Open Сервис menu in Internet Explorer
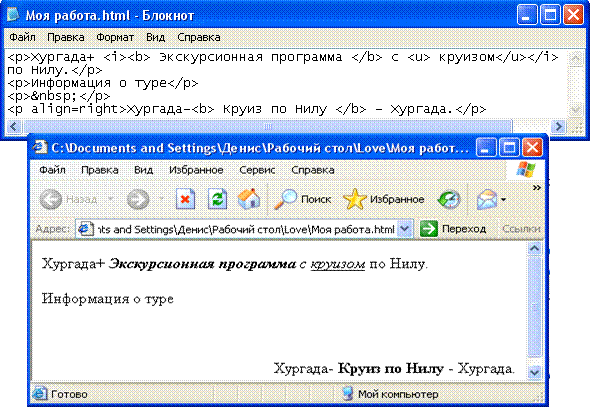The height and width of the screenshot is (407, 591). [257, 170]
